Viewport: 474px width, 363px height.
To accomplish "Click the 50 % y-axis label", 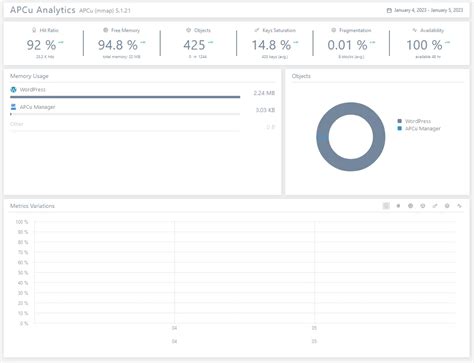I will click(23, 273).
